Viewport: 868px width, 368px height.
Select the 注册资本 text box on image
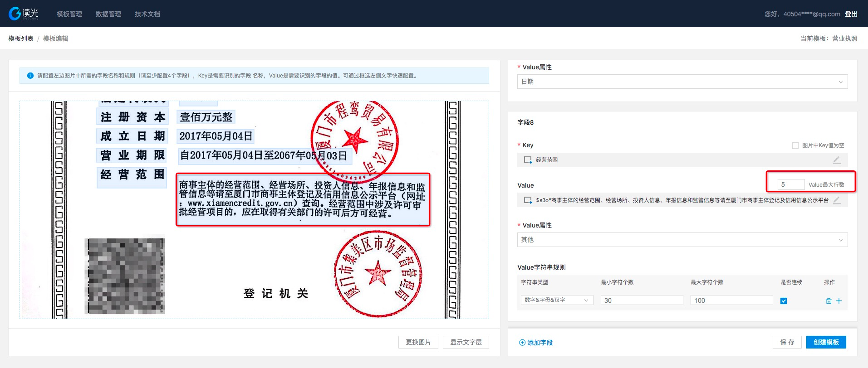[132, 117]
